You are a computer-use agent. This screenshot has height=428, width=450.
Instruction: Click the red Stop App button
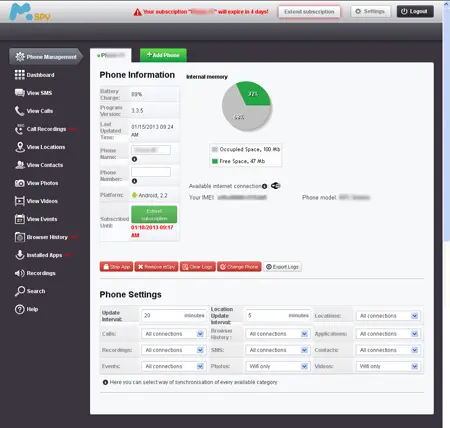click(116, 267)
